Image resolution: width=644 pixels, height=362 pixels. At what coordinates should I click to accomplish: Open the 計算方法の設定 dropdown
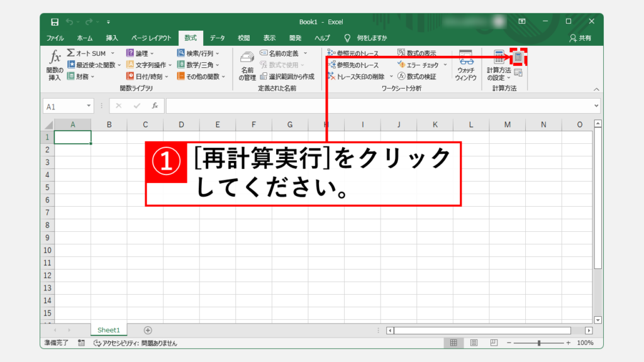click(x=499, y=65)
